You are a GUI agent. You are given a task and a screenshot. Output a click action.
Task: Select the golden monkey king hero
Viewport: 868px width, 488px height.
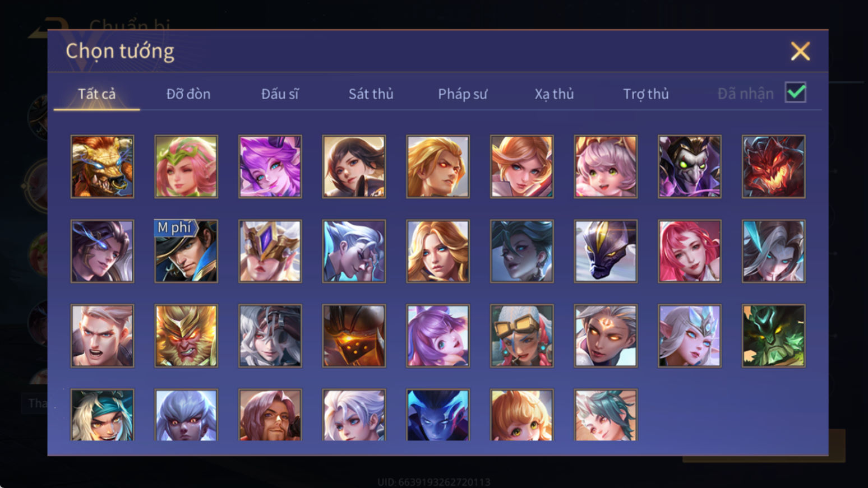186,336
